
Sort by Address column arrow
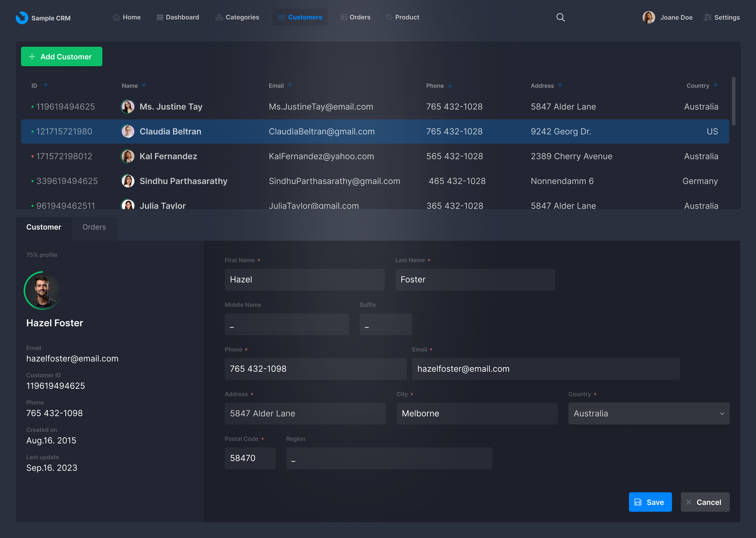click(560, 85)
